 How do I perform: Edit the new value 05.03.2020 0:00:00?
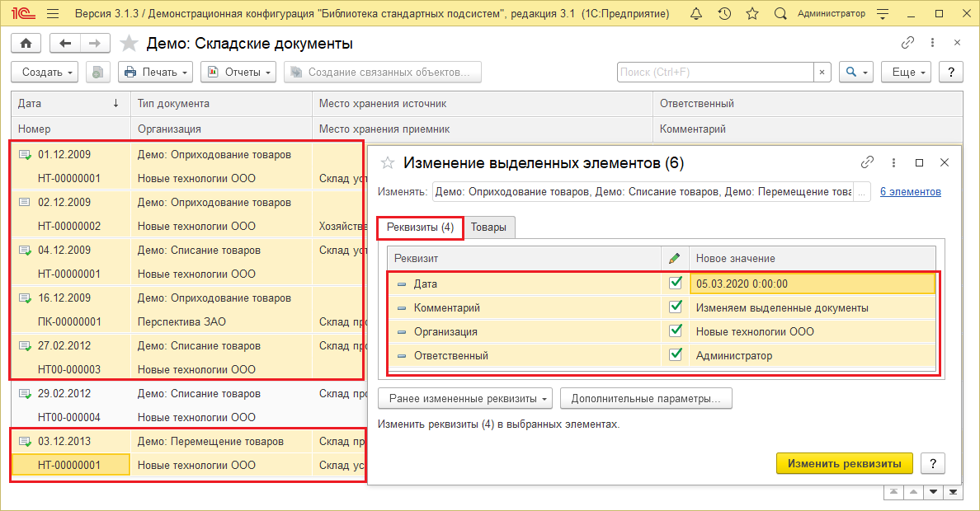coord(813,284)
